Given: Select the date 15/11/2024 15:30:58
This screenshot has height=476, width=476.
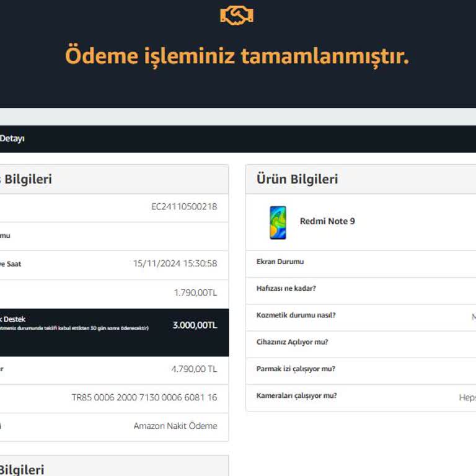Looking at the screenshot, I should point(175,263).
